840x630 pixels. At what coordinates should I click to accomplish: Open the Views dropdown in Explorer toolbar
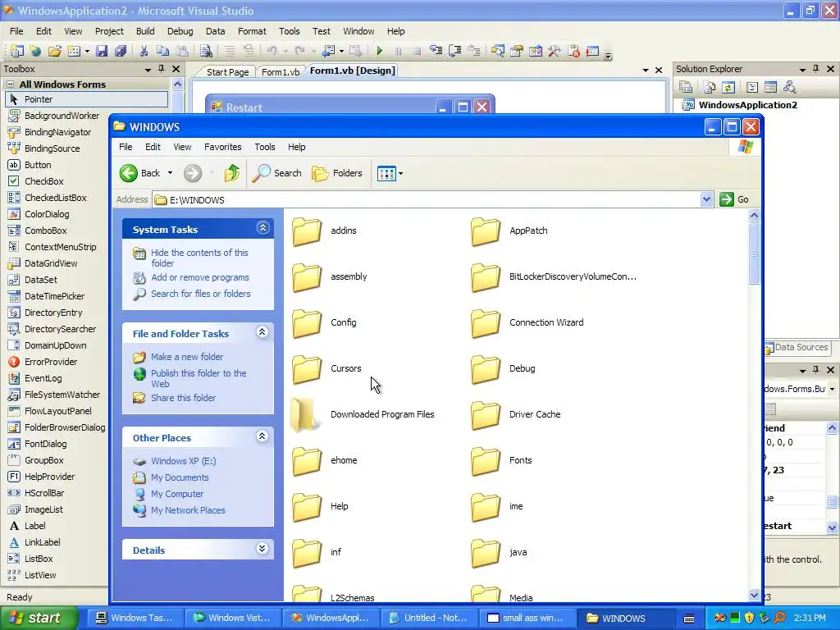[x=400, y=174]
